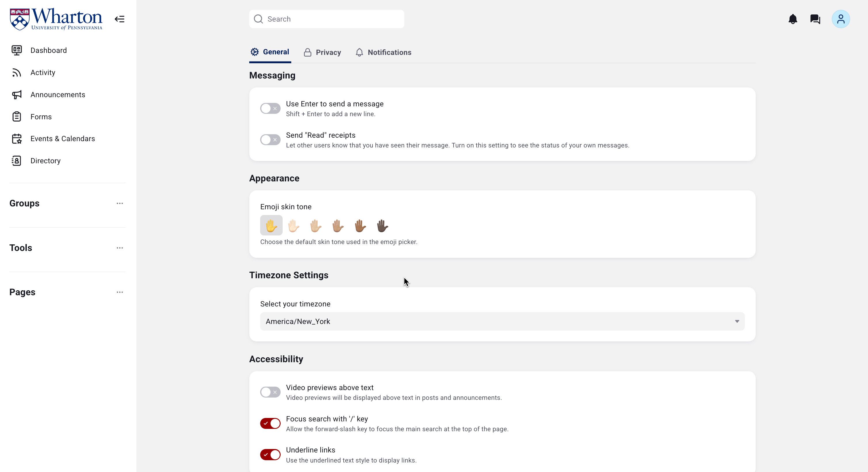Collapse the sidebar with the arrow icon
The width and height of the screenshot is (868, 472).
coord(120,19)
